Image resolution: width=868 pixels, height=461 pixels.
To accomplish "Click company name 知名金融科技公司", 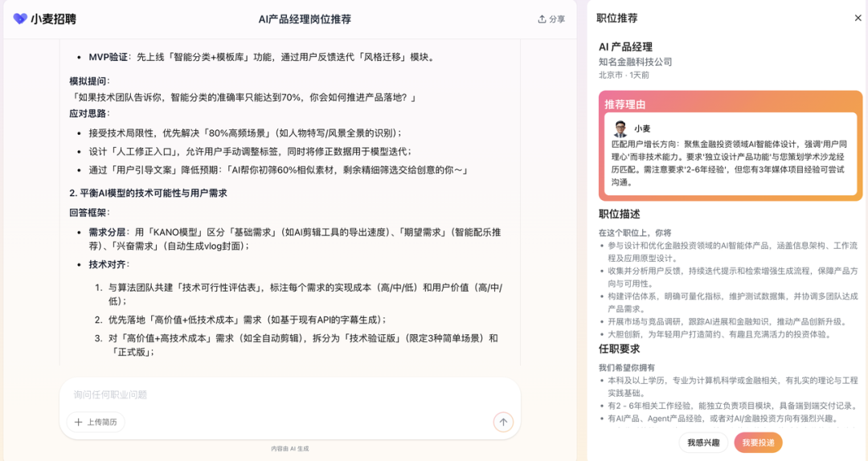I will (x=635, y=62).
